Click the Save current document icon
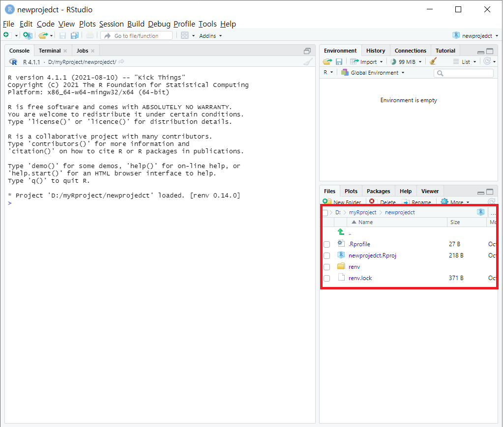 [x=62, y=36]
